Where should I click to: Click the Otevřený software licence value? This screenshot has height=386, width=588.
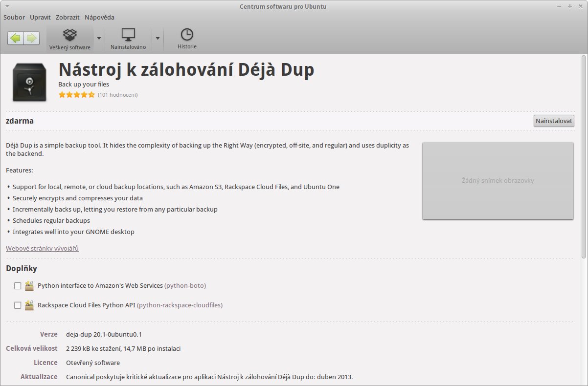click(93, 363)
